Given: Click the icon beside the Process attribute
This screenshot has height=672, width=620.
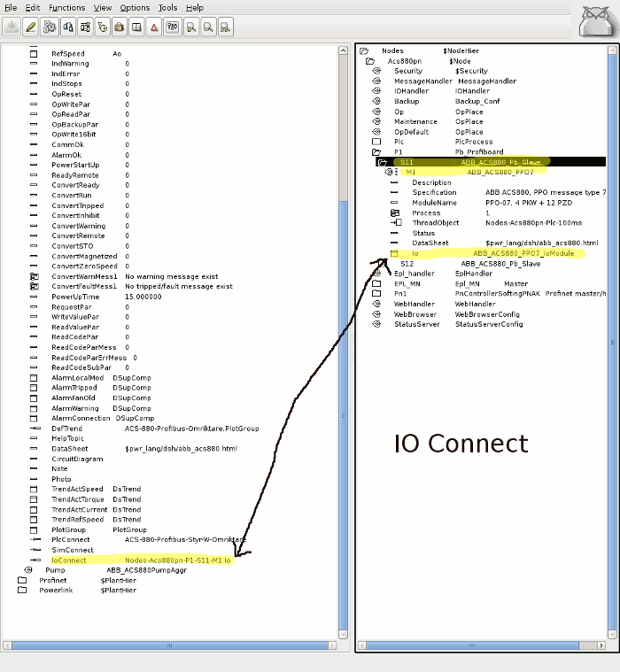Looking at the screenshot, I should click(395, 213).
